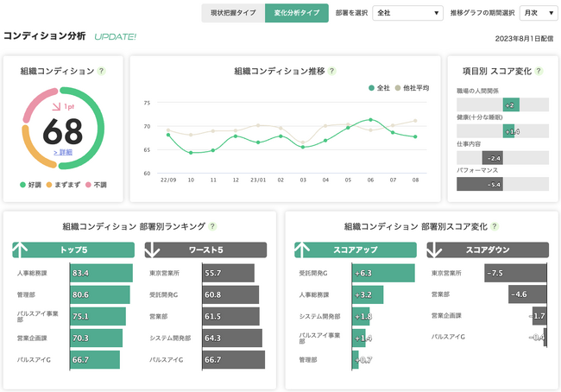Image resolution: width=561 pixels, height=392 pixels.
Task: Click the down arrow icon on ワースト5 header
Action: 154,250
